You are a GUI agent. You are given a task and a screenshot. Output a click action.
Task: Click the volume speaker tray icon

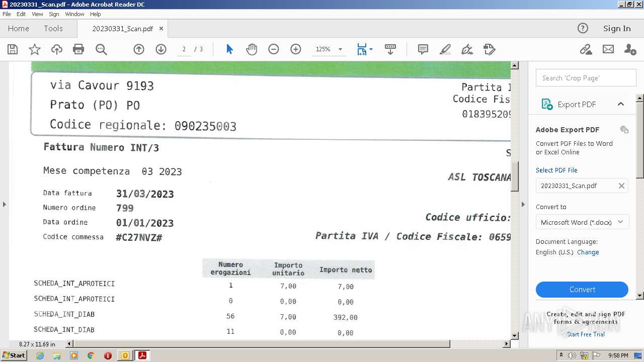[572, 355]
